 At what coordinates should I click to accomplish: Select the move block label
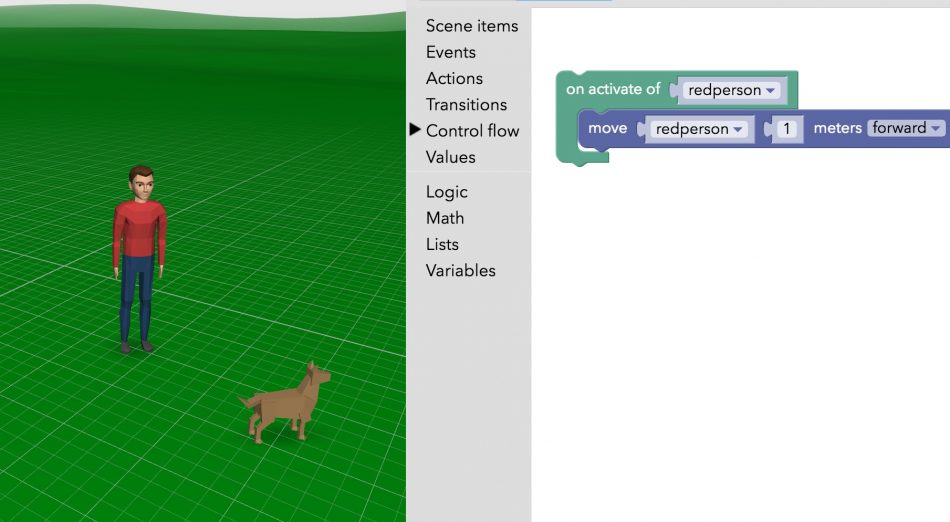coord(607,128)
